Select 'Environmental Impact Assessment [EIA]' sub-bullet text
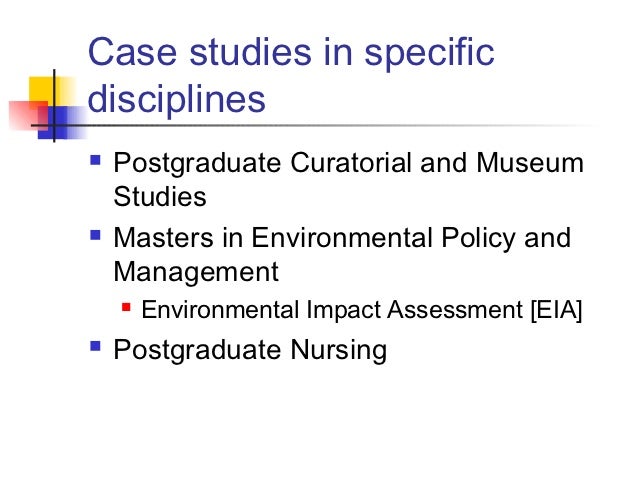Image resolution: width=638 pixels, height=479 pixels. pyautogui.click(x=362, y=310)
